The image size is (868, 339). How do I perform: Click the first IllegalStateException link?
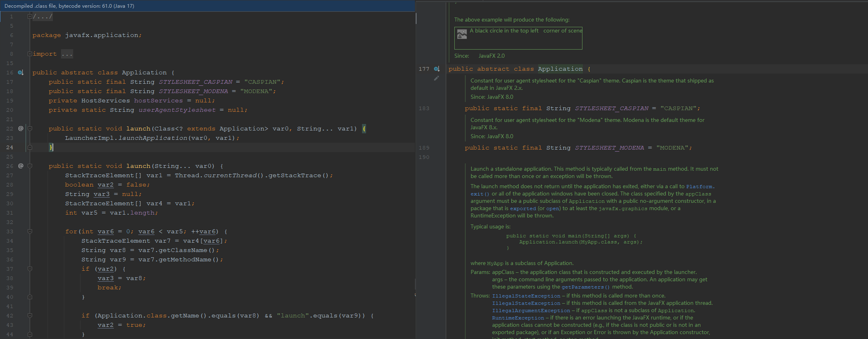click(x=526, y=296)
